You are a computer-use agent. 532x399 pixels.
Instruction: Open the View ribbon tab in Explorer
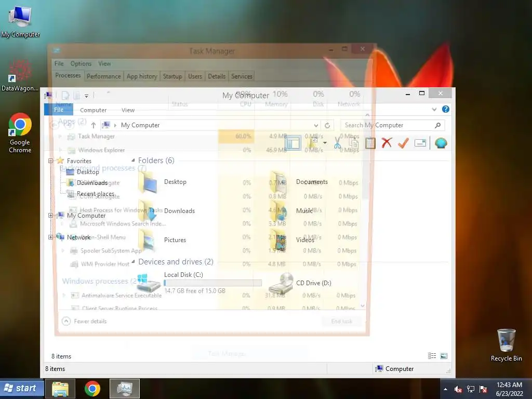128,110
